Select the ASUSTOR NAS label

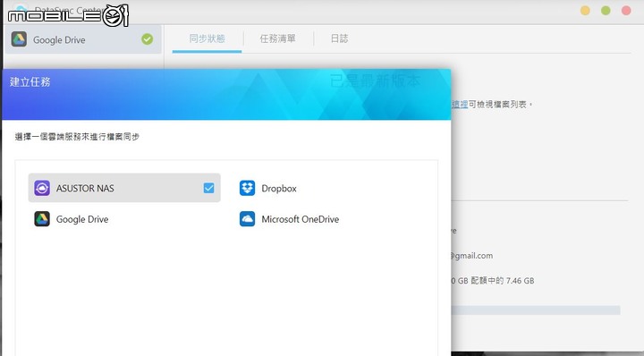point(85,189)
